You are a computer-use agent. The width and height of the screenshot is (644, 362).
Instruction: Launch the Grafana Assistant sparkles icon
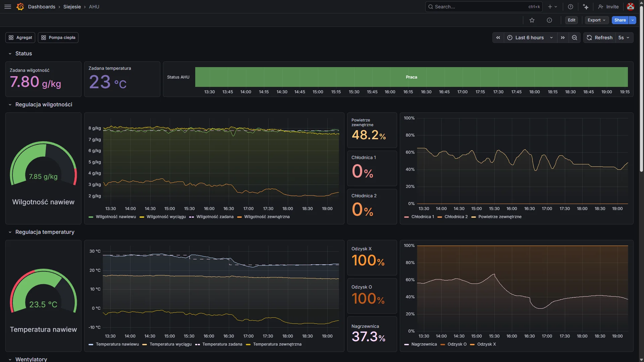(586, 7)
